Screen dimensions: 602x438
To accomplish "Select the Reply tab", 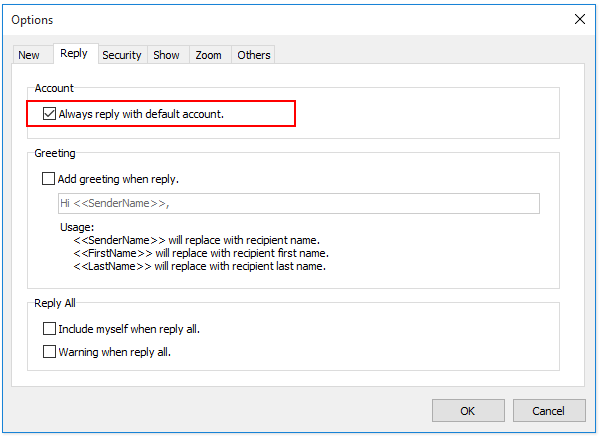I will pos(76,53).
